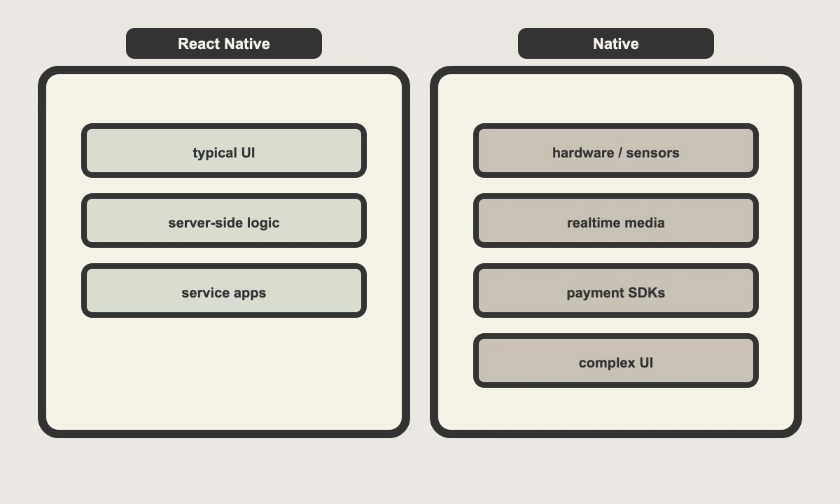Click the "service apps" box
The width and height of the screenshot is (840, 504).
click(224, 290)
